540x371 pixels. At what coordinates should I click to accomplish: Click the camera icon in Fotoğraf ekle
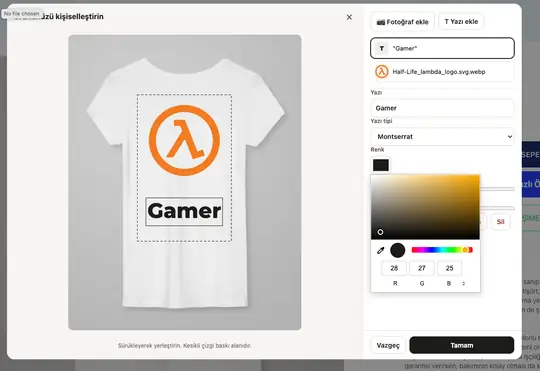tap(381, 22)
